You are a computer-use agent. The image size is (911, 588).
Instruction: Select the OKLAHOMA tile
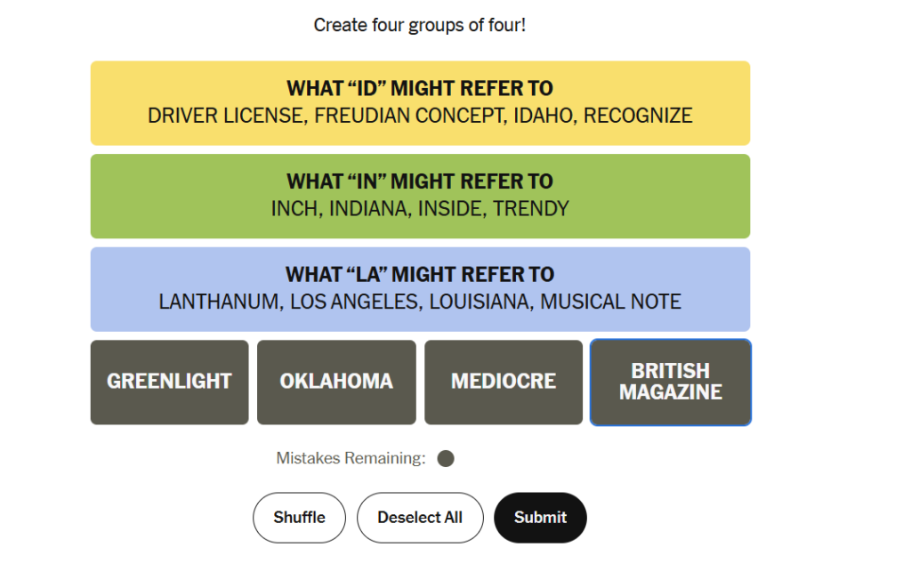[336, 383]
